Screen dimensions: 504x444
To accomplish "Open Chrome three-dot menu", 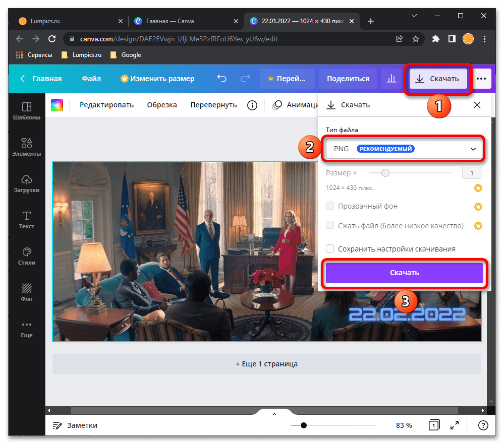I will click(x=484, y=39).
